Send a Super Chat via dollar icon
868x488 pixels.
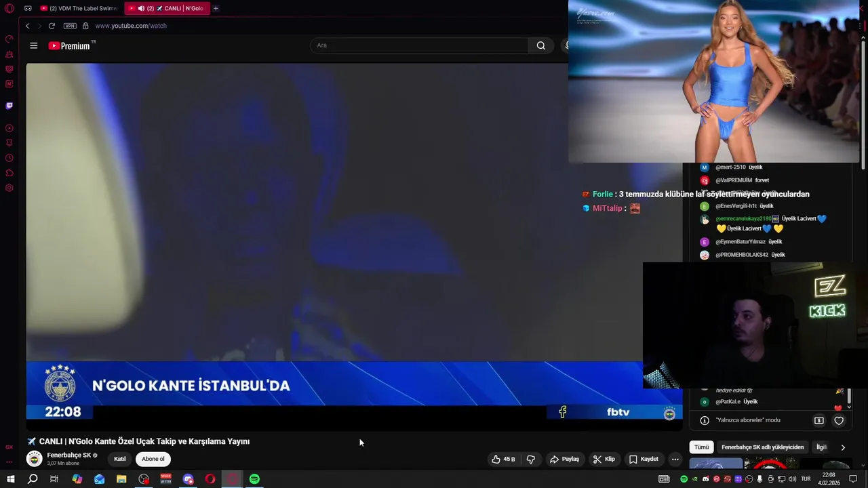point(818,420)
